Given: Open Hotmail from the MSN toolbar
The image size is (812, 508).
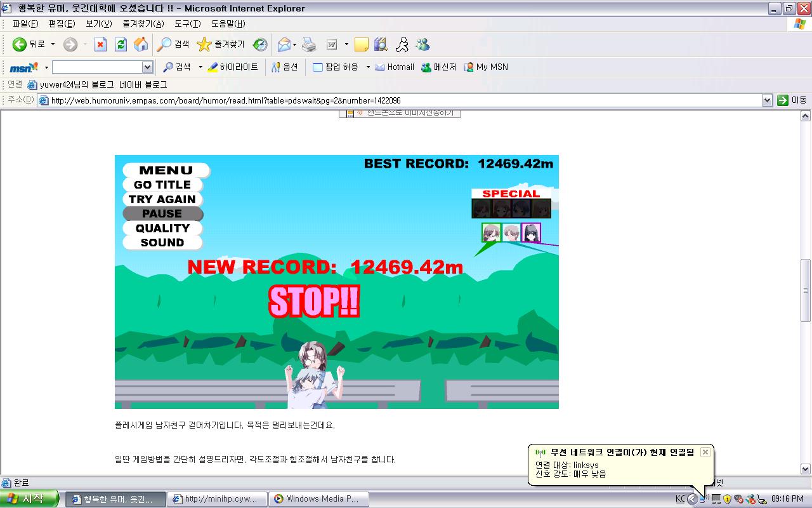Looking at the screenshot, I should coord(394,67).
